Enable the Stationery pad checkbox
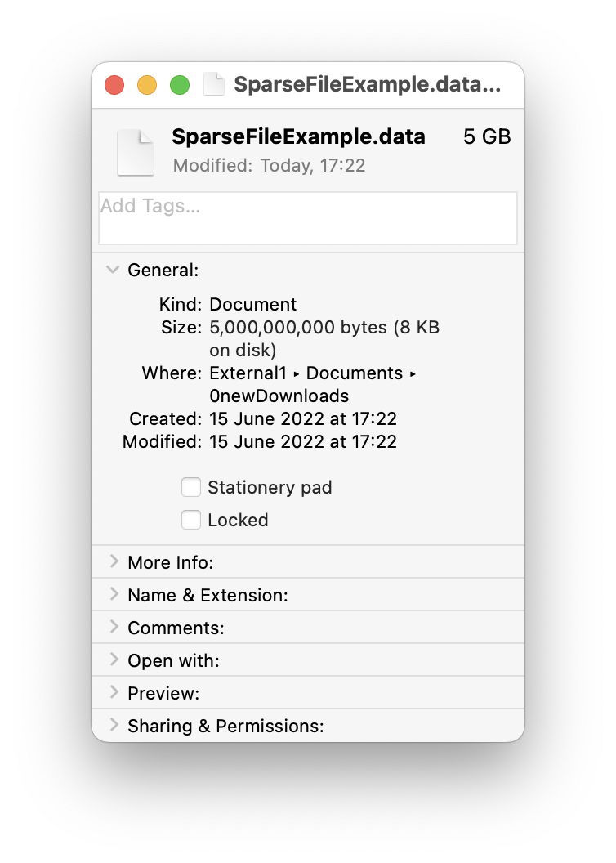This screenshot has width=616, height=863. click(191, 487)
